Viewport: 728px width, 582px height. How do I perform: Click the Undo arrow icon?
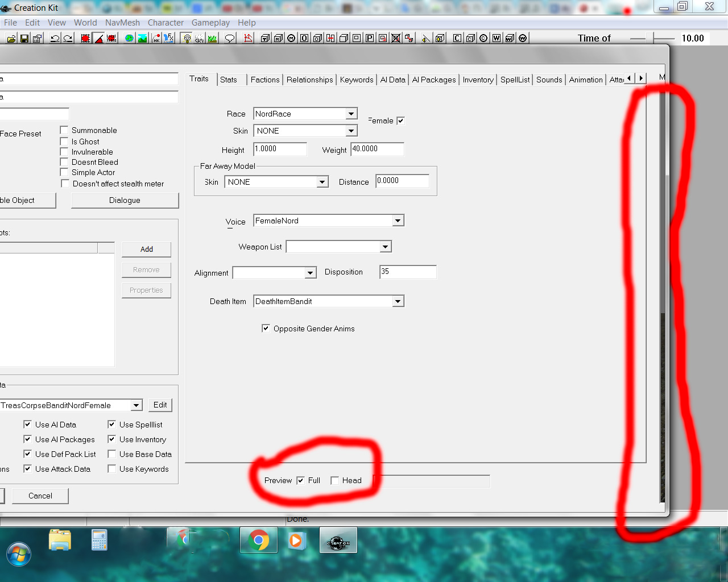(55, 38)
